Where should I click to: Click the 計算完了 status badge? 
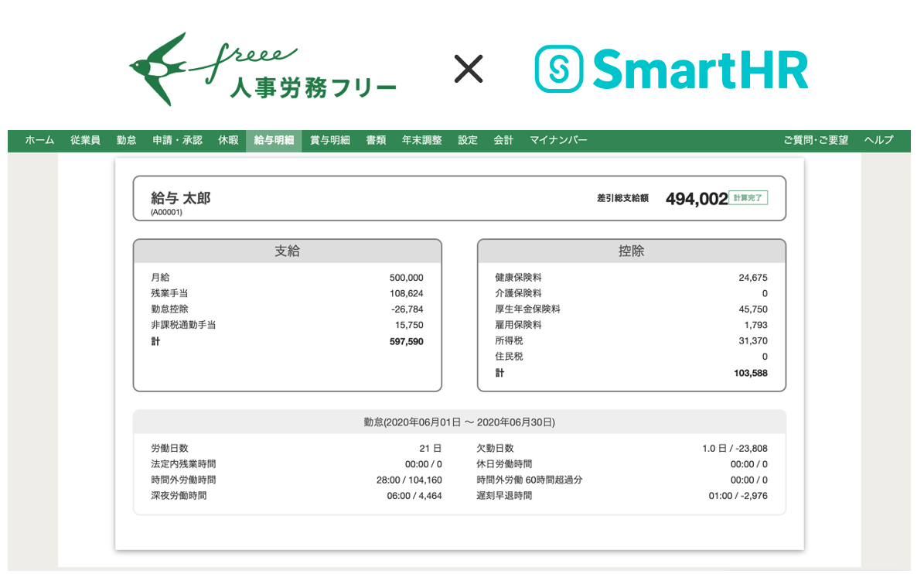coord(748,198)
